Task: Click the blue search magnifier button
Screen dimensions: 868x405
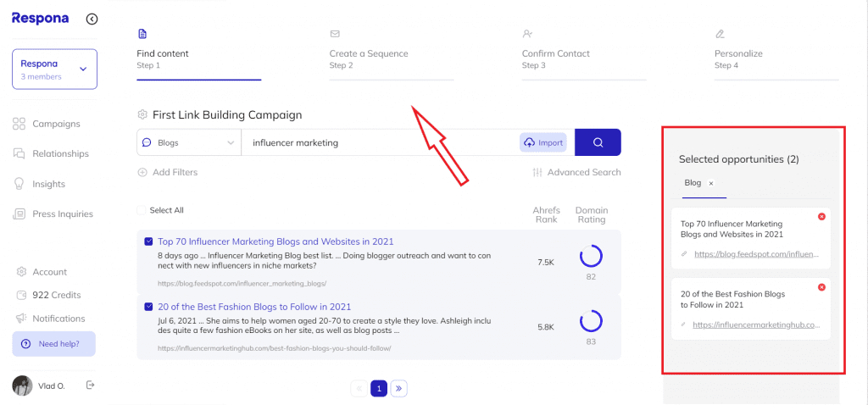Action: (x=598, y=142)
